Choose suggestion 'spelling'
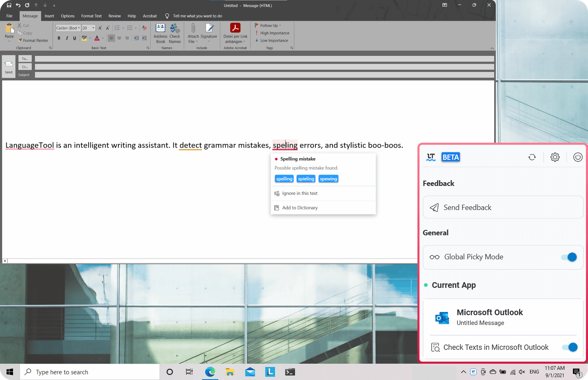Image resolution: width=588 pixels, height=380 pixels. (x=284, y=179)
